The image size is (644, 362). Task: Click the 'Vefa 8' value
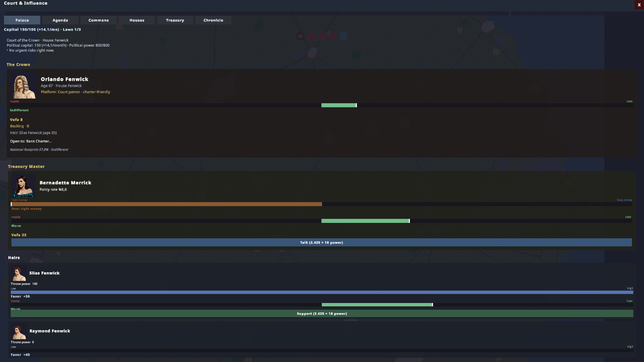tap(16, 120)
